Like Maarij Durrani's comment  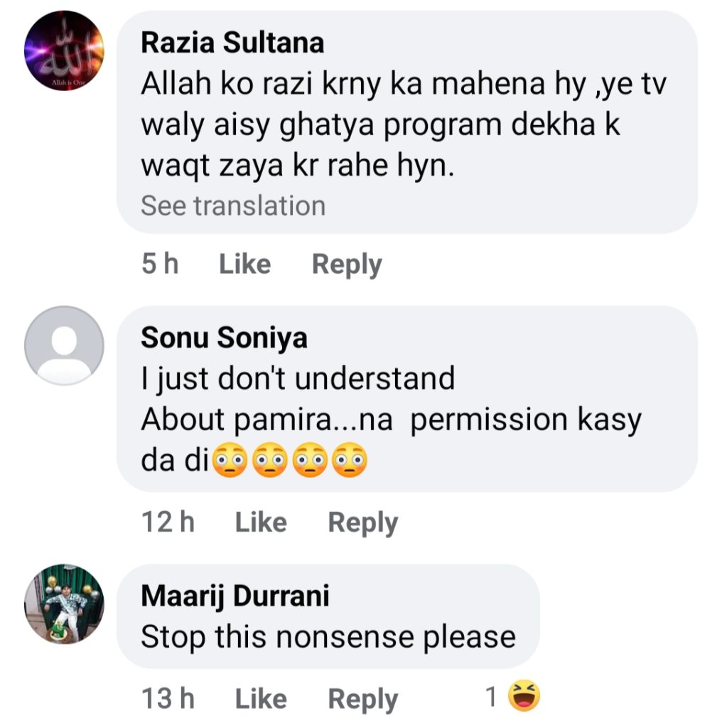(x=260, y=699)
